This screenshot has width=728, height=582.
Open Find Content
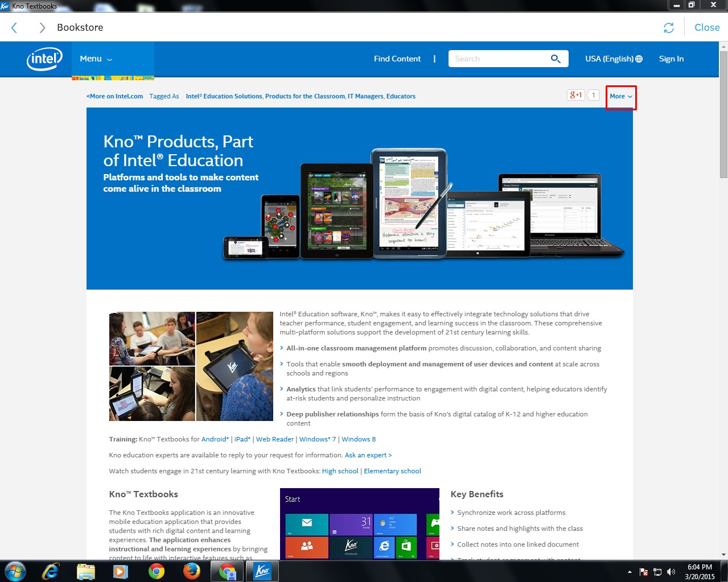[x=397, y=59]
